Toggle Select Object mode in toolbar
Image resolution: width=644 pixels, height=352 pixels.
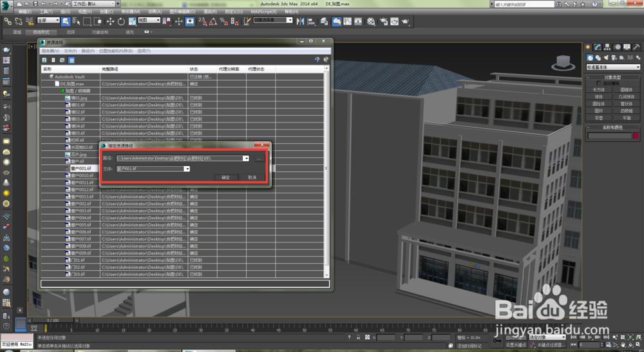click(x=65, y=21)
